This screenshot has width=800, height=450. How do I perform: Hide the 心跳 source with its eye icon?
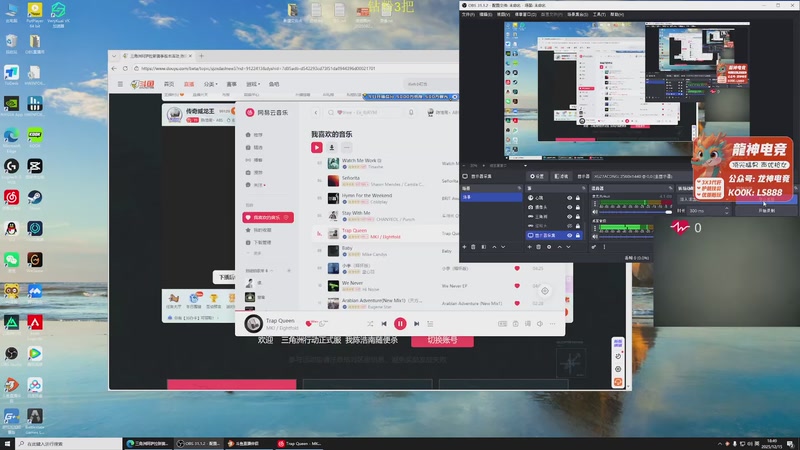[x=569, y=198]
